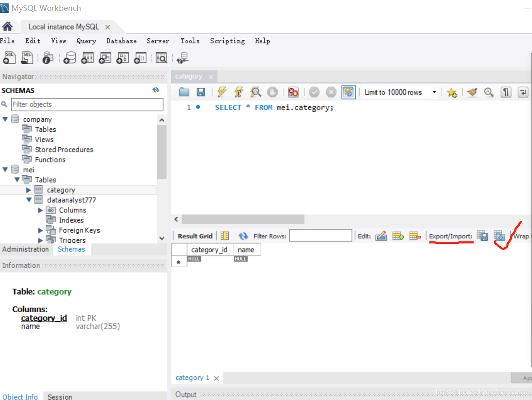Viewport: 532px width, 400px height.
Task: Toggle word wrap in the editor
Action: [523, 92]
